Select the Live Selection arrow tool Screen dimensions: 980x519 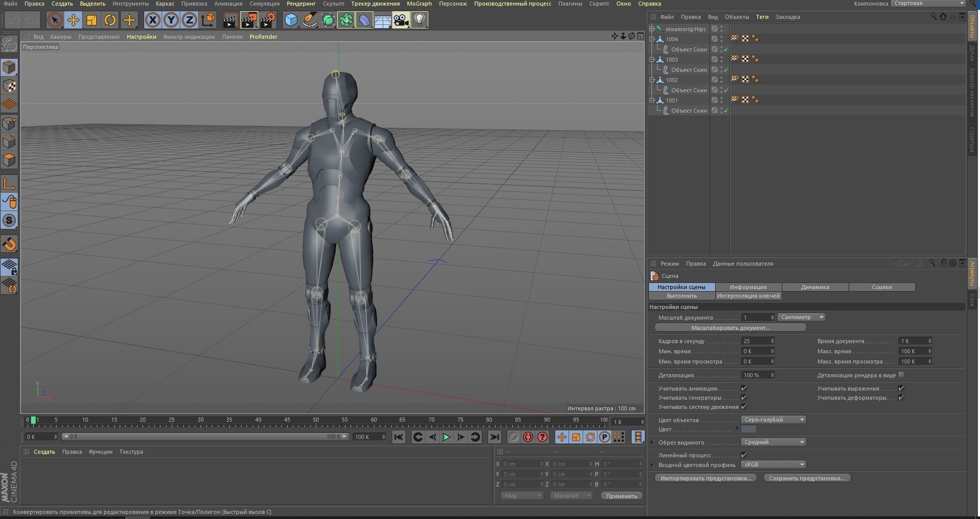pos(55,20)
